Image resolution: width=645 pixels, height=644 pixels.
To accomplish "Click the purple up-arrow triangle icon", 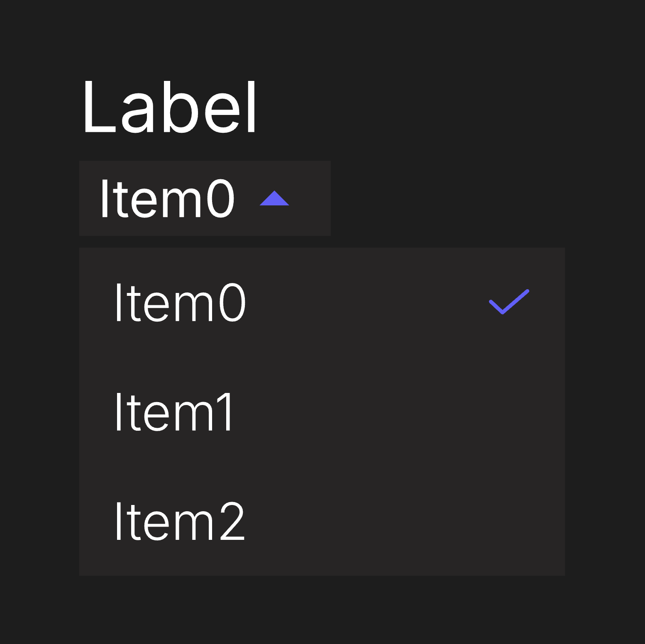I will [274, 199].
